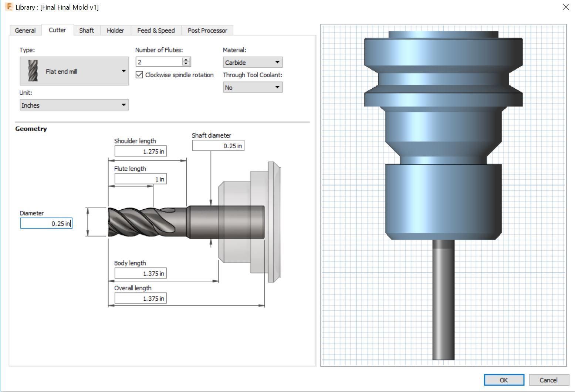575x392 pixels.
Task: Click the Shaft diameter input box
Action: click(x=218, y=146)
